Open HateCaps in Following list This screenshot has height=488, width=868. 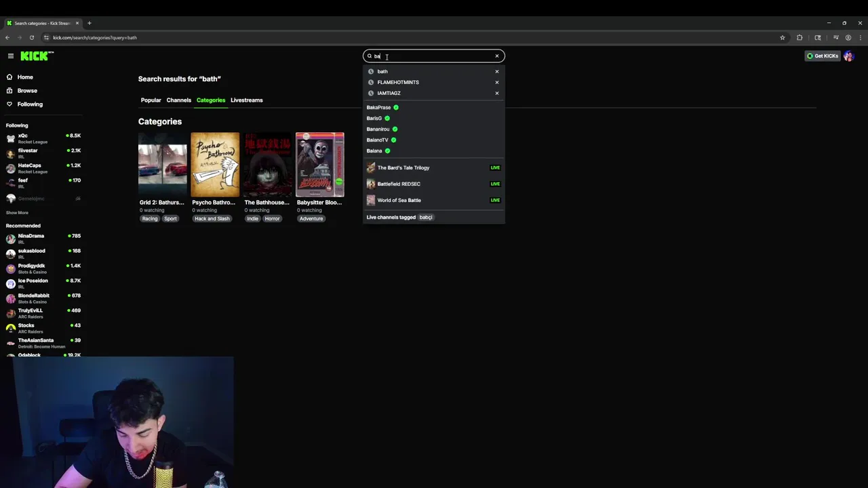click(x=43, y=168)
